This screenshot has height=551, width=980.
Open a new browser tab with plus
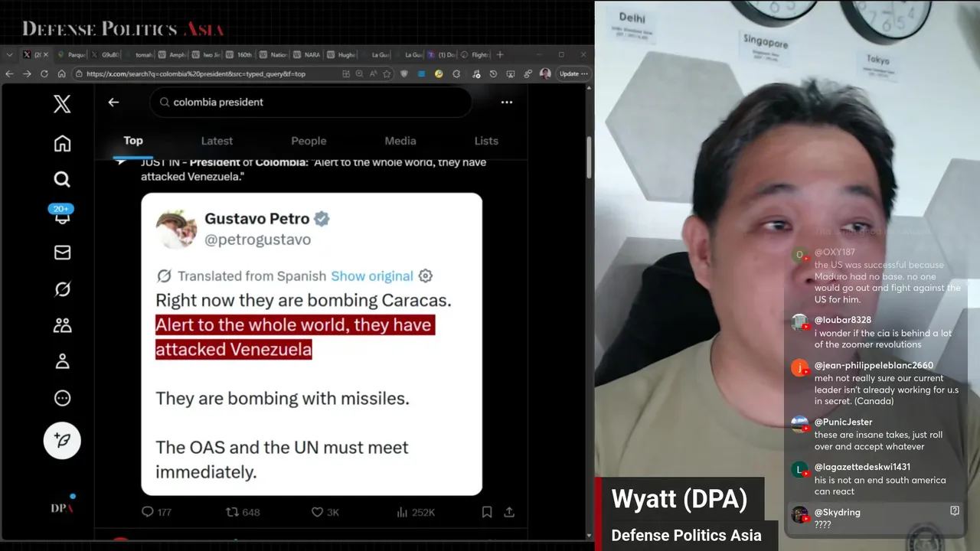(500, 54)
